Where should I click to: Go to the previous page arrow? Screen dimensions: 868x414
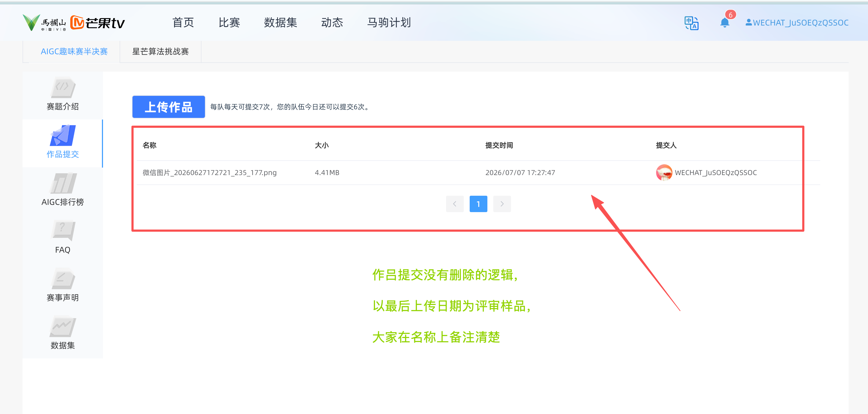(455, 204)
